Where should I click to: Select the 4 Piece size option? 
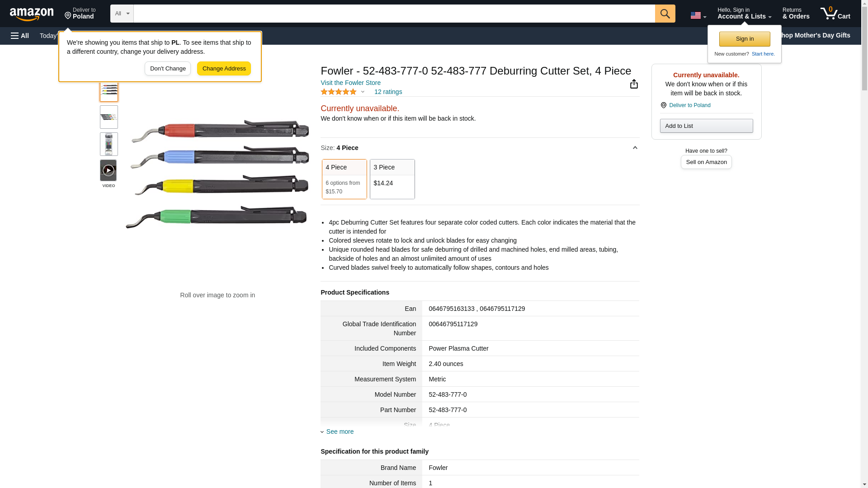[x=344, y=179]
